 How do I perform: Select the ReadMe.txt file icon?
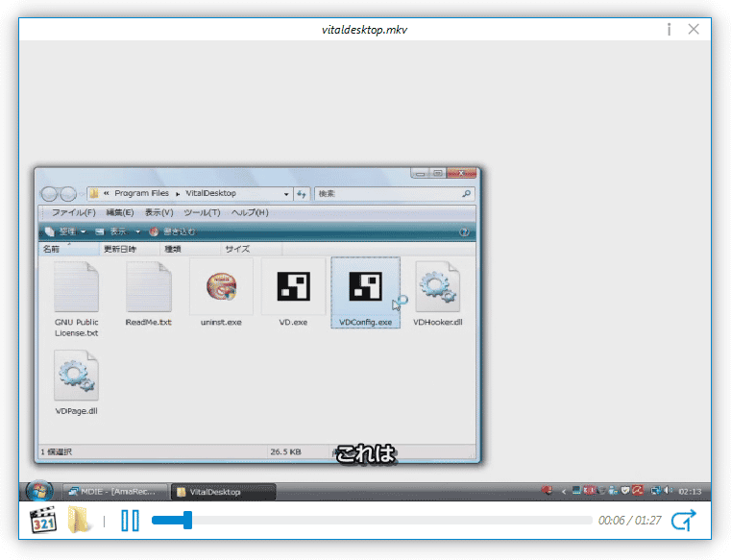tap(149, 292)
